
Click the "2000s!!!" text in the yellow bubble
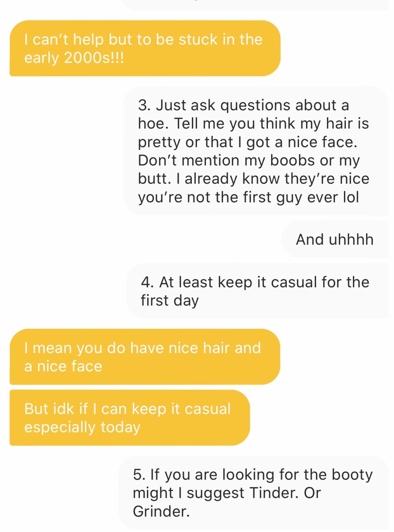[94, 58]
